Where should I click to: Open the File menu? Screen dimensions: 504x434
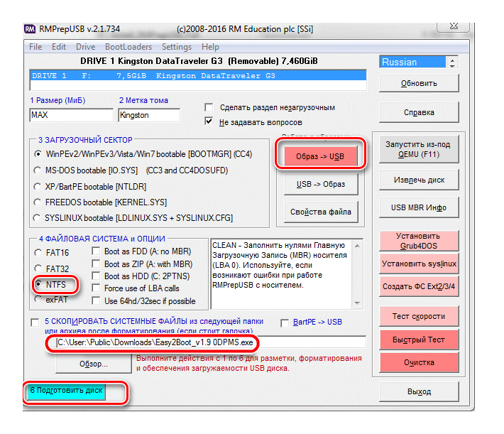pos(35,47)
